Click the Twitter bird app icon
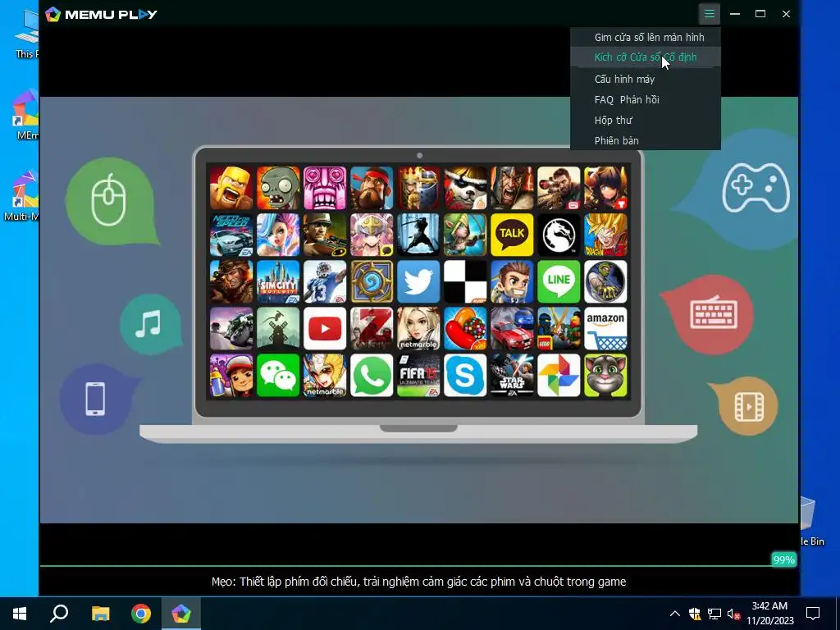This screenshot has width=840, height=630. point(418,282)
